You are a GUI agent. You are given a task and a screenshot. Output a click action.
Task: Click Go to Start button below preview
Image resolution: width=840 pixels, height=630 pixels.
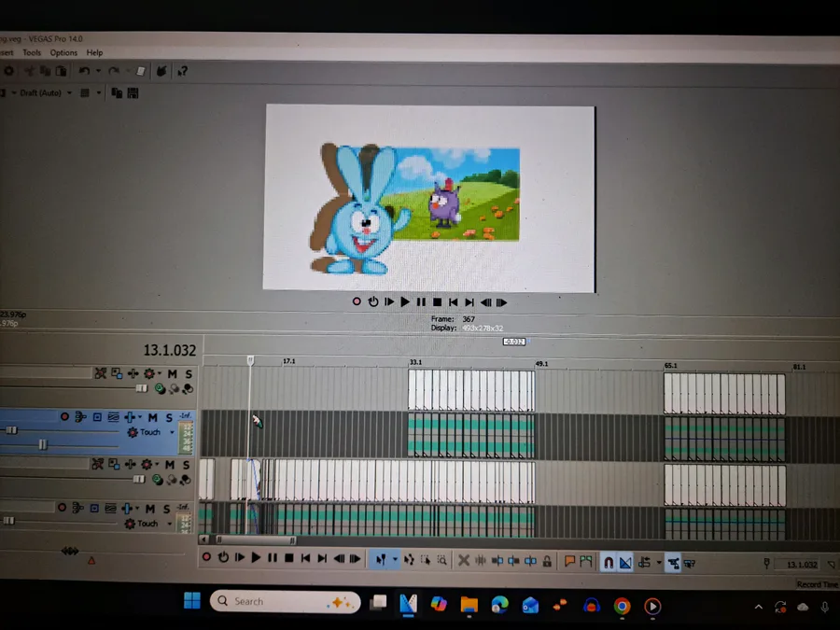454,302
